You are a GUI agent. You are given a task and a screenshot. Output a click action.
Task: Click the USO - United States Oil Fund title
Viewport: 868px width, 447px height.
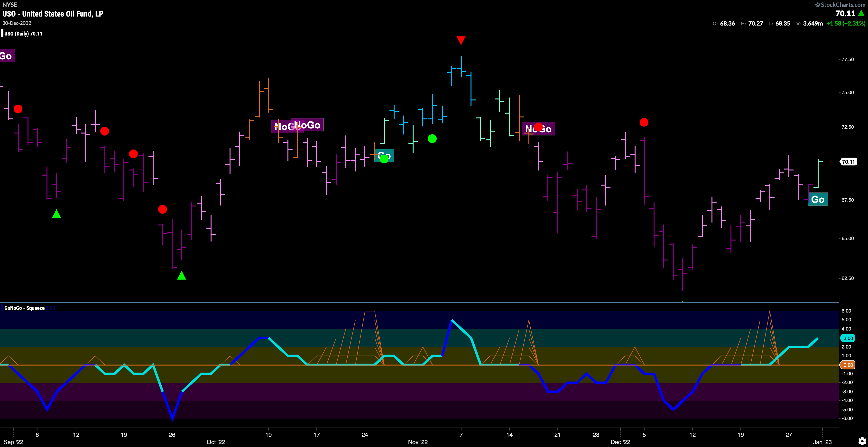pos(53,14)
